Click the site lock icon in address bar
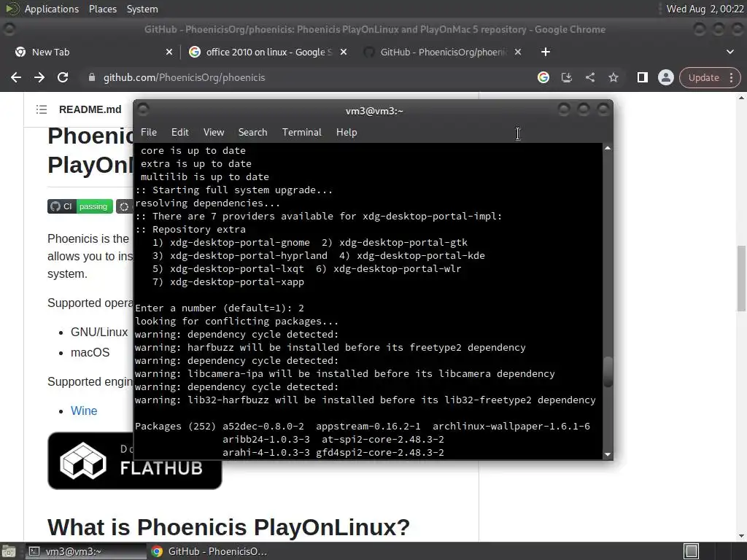747x560 pixels. [92, 77]
